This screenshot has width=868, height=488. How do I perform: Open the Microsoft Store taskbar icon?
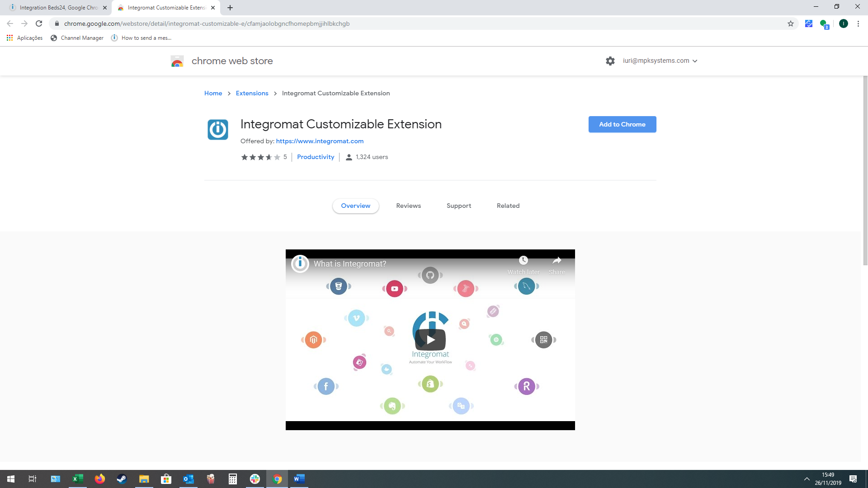pos(166,479)
